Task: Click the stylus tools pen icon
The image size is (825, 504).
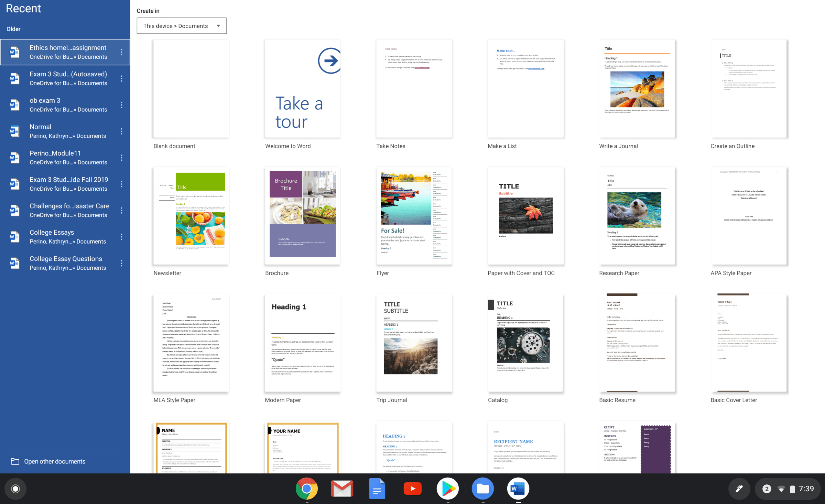Action: point(739,489)
